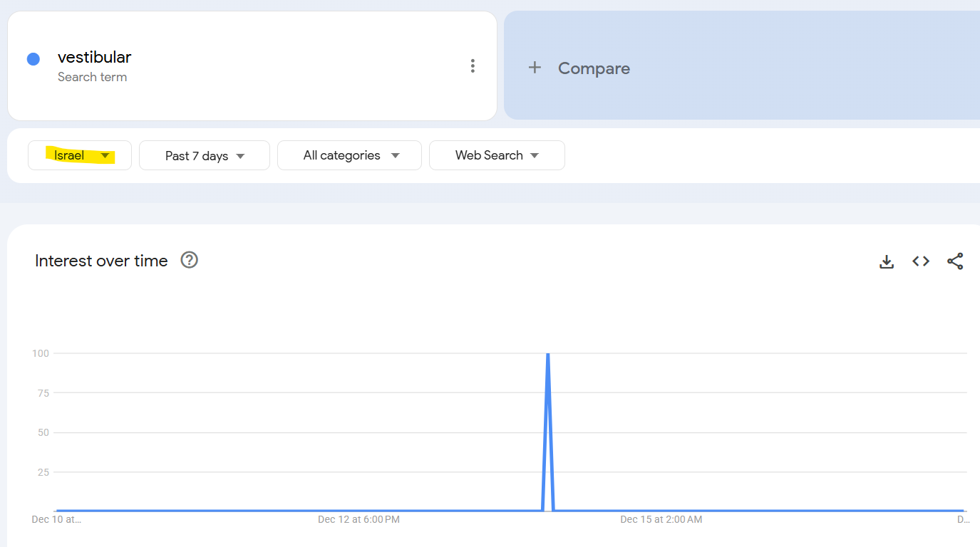Click the 75 value on the y-axis
The height and width of the screenshot is (547, 980).
click(x=43, y=392)
